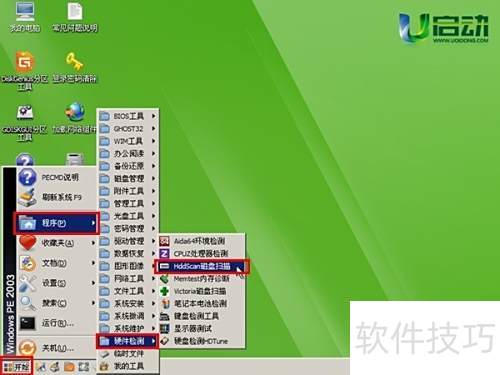Image resolution: width=500 pixels, height=375 pixels.
Task: Click the 键盘检测工具 keyboard icon
Action: pos(165,316)
